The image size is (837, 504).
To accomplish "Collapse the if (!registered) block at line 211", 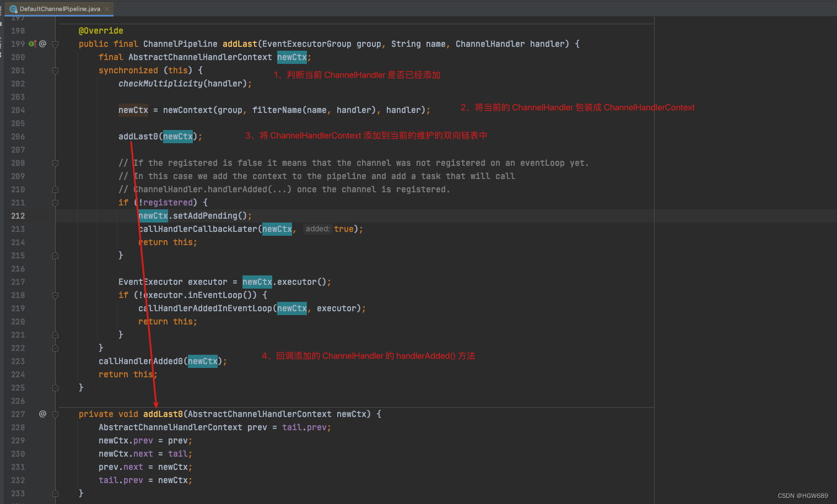I will [x=55, y=203].
